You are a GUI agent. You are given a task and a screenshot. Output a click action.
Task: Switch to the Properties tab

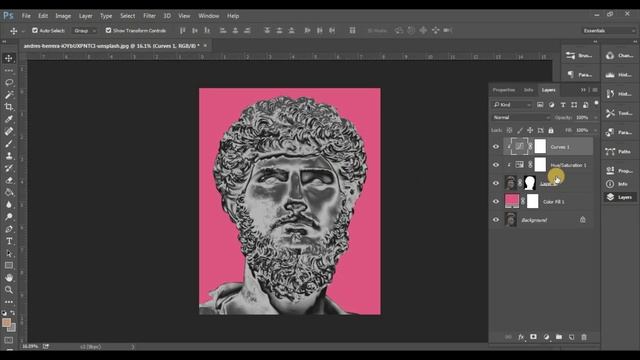point(504,90)
